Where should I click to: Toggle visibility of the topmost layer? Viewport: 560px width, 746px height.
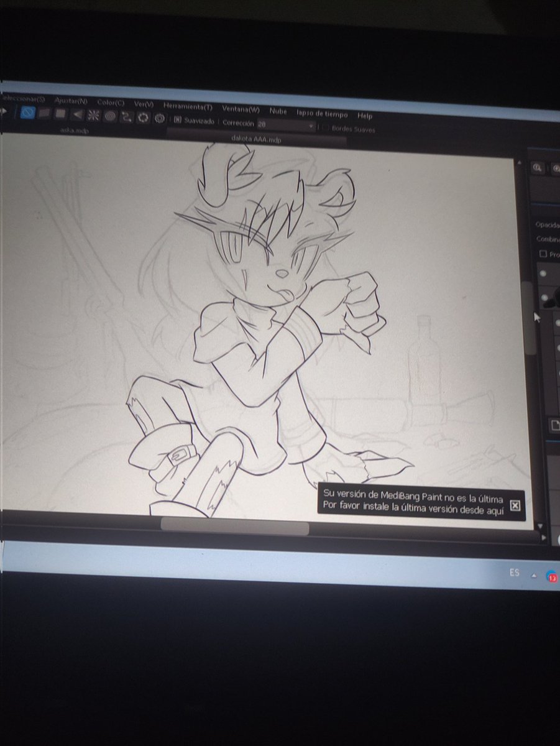point(543,273)
